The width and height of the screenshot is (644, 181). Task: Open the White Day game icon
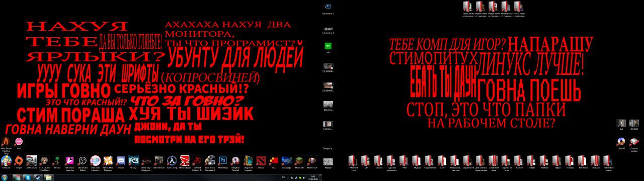(x=146, y=163)
